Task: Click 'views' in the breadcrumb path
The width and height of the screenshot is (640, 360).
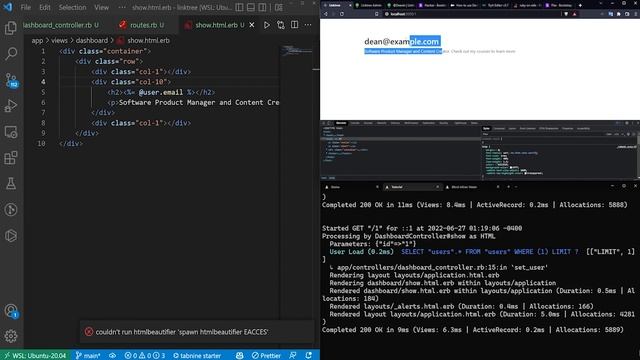Action: point(59,40)
